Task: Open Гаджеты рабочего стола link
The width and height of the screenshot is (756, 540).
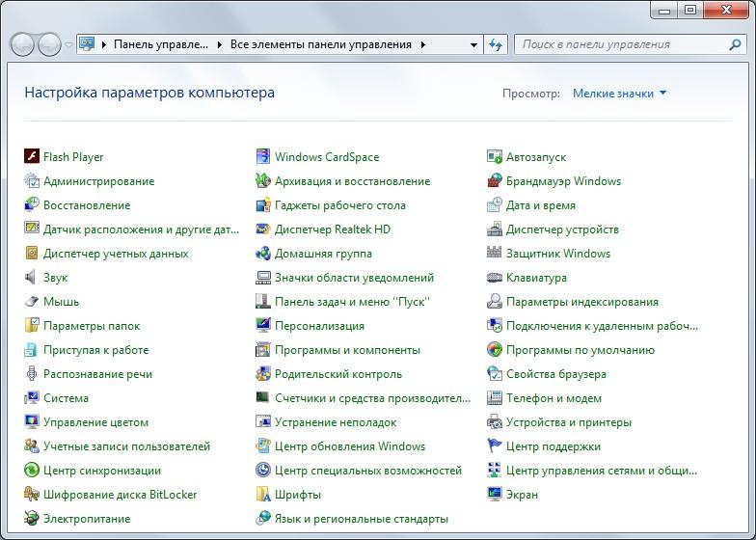Action: click(x=339, y=204)
